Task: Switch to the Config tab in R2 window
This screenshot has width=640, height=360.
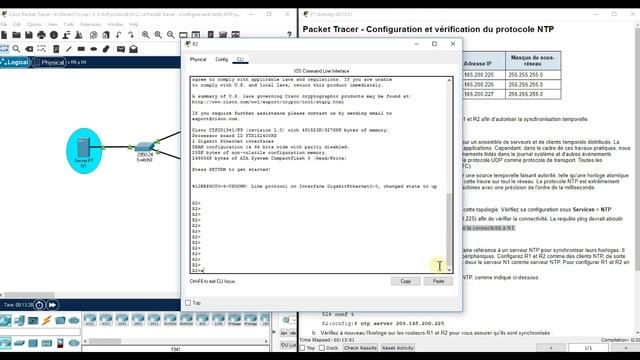Action: [222, 60]
